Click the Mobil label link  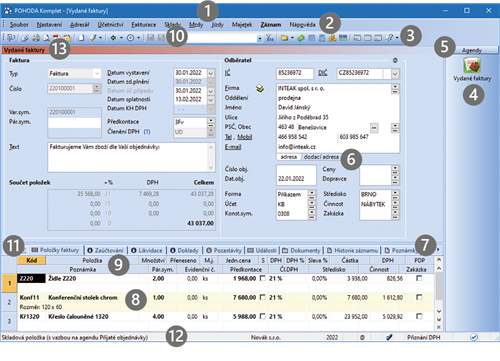point(245,137)
